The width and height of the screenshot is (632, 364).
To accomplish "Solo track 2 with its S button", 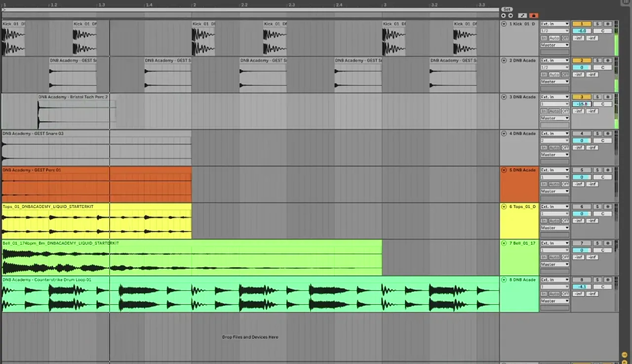I will tap(597, 60).
